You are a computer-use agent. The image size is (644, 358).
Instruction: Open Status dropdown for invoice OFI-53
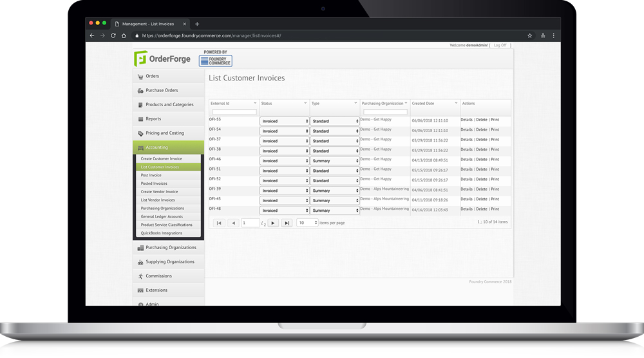284,121
